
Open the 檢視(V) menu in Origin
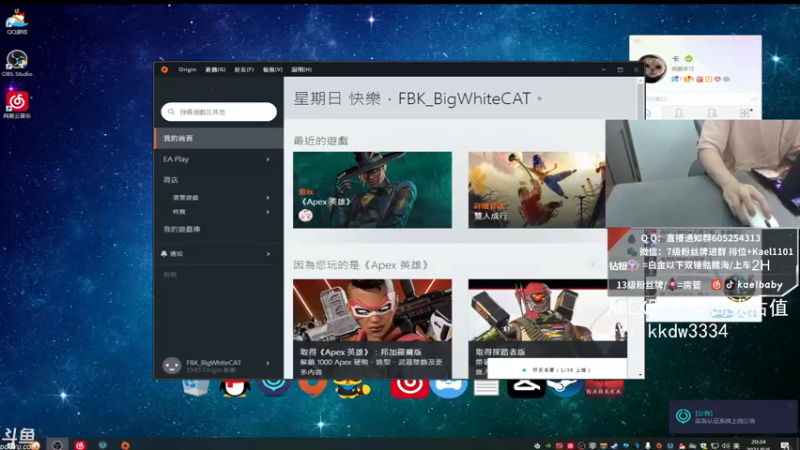coord(272,69)
